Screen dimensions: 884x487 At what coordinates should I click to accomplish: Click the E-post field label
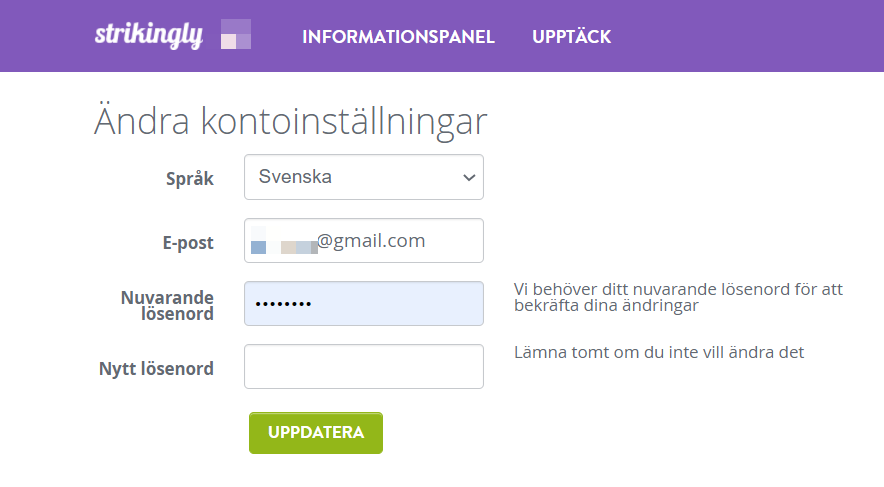pos(188,243)
